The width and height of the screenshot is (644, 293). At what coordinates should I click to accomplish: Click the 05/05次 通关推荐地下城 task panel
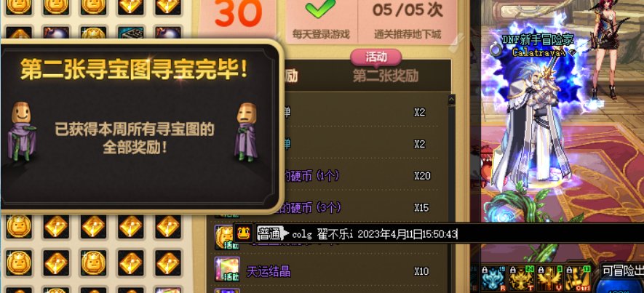tap(408, 20)
